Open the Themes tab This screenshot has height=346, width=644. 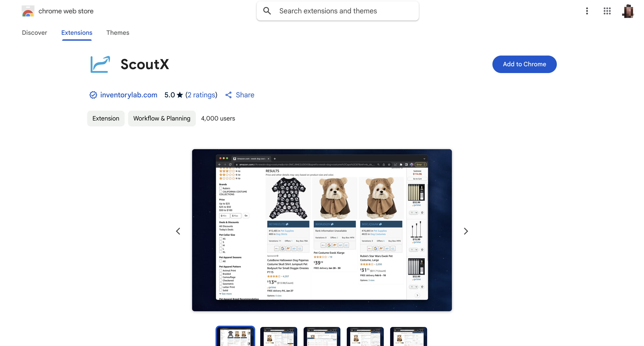point(118,33)
